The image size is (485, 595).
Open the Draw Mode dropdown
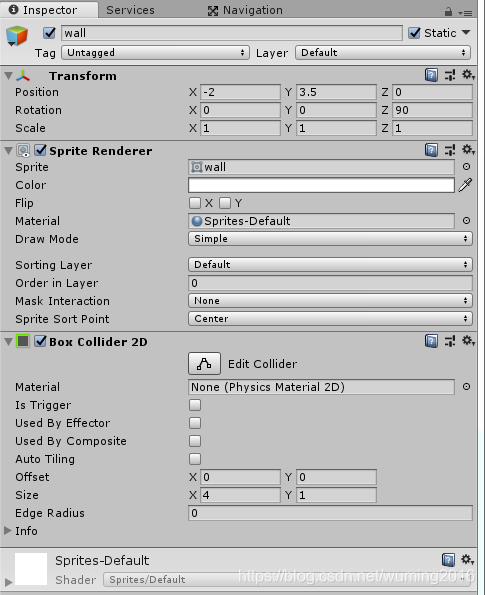pos(330,239)
